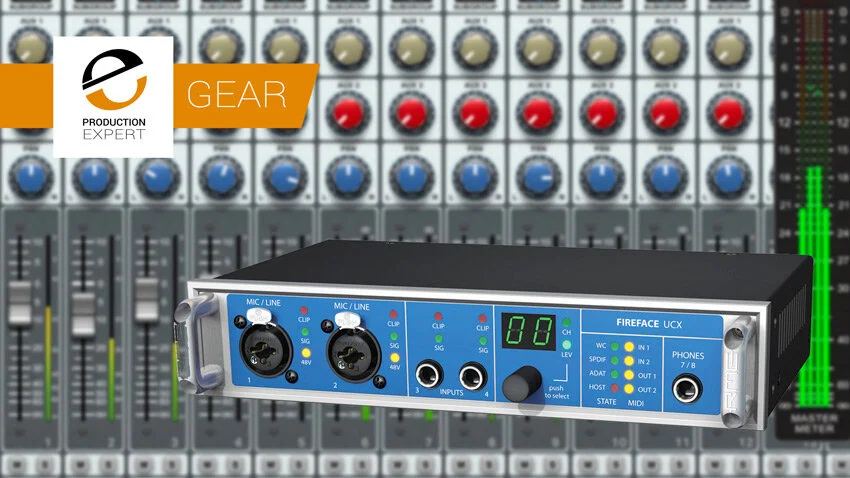Click the INPUTS label between jacks
This screenshot has height=478, width=850.
[451, 392]
